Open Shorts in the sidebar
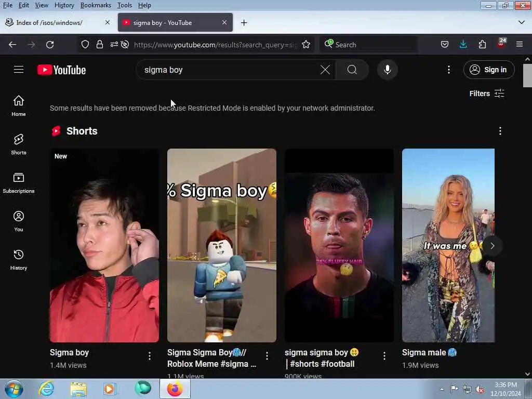The width and height of the screenshot is (532, 399). 19,144
